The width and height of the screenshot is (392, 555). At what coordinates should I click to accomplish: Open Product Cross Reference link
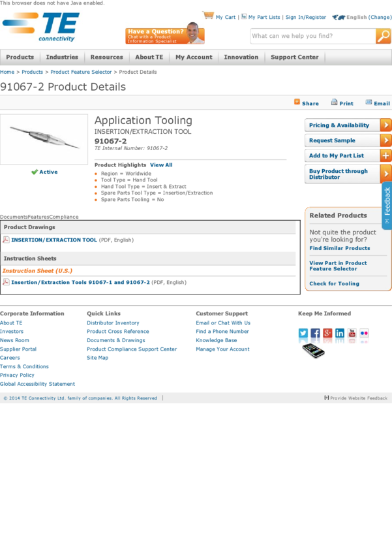pyautogui.click(x=118, y=331)
